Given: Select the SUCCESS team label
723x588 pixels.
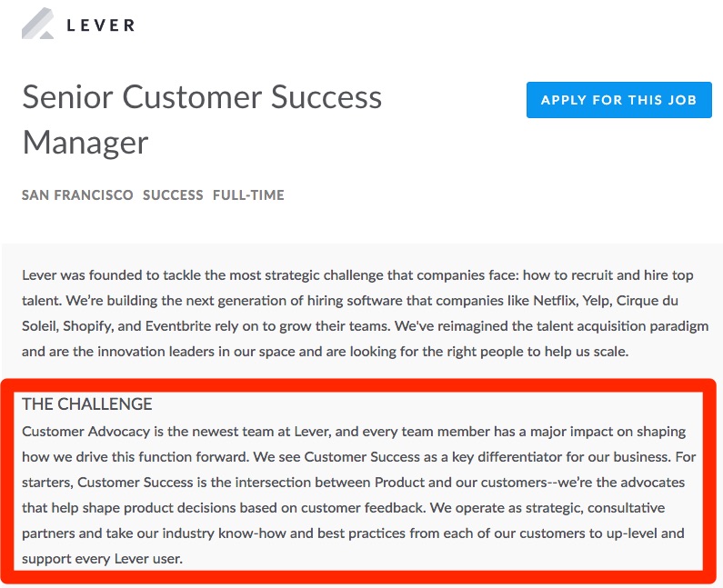Looking at the screenshot, I should [x=173, y=194].
